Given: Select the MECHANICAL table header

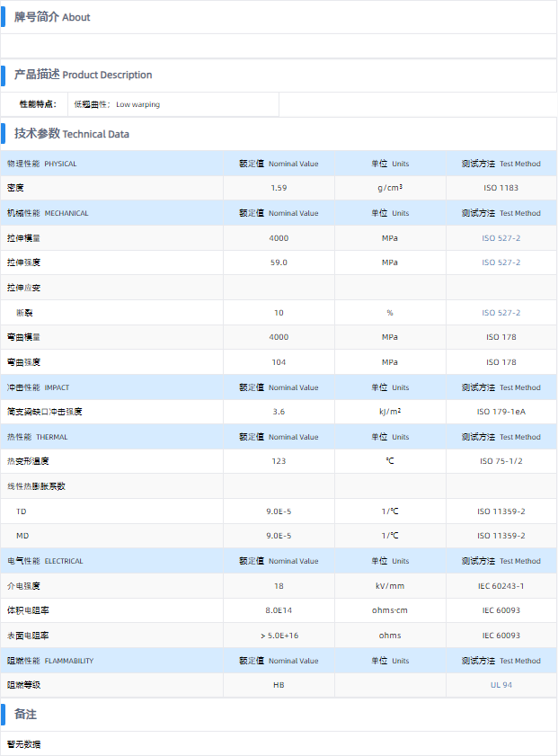Looking at the screenshot, I should tap(48, 213).
